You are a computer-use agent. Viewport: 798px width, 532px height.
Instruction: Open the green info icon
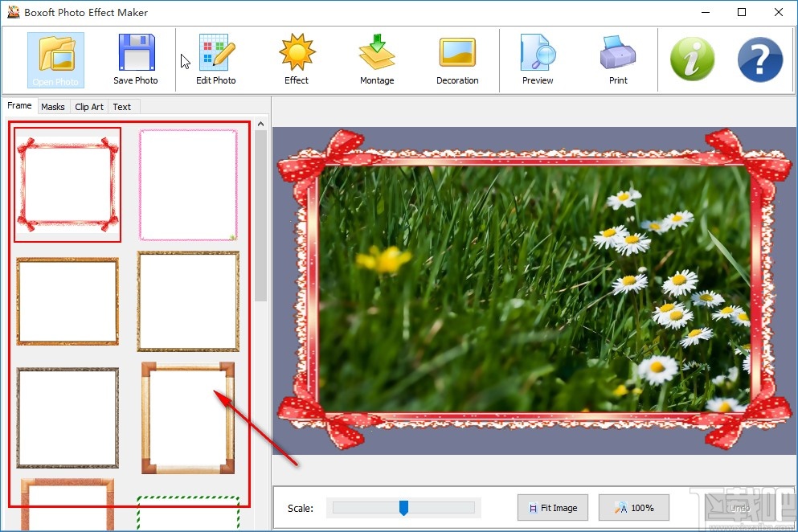692,59
